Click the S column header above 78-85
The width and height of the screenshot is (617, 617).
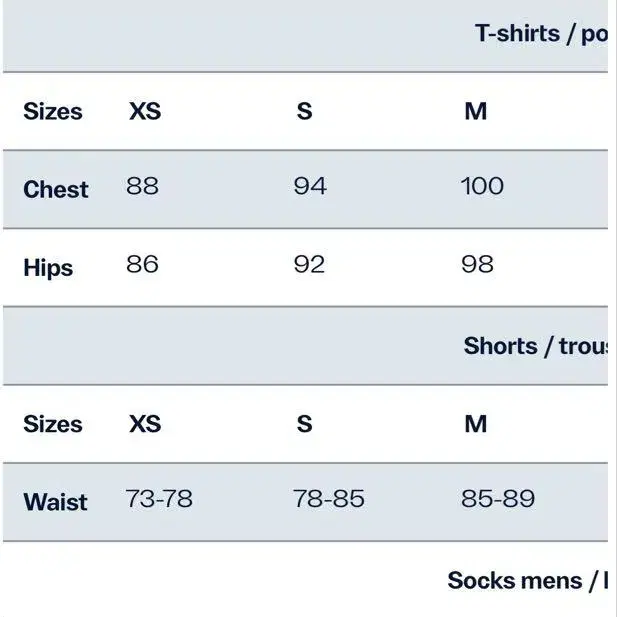[304, 424]
